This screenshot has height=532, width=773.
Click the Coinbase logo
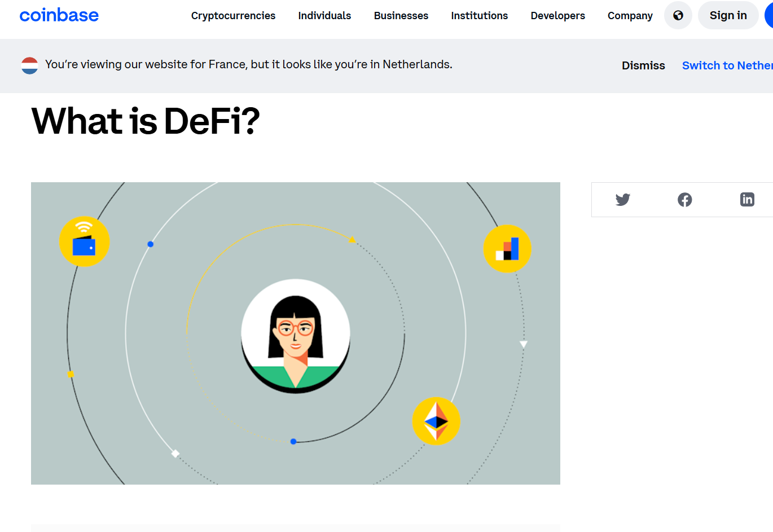[59, 15]
